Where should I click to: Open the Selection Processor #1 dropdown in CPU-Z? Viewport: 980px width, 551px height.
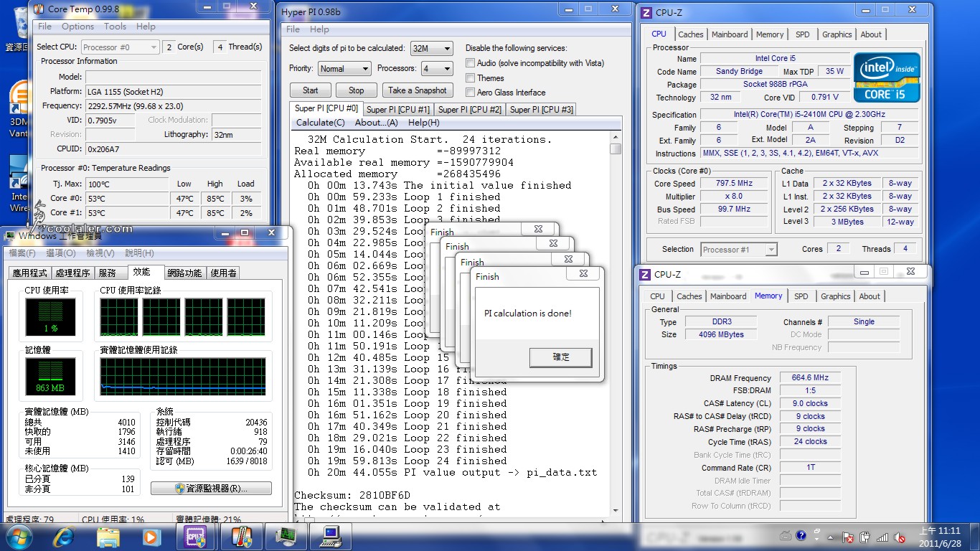pyautogui.click(x=738, y=250)
